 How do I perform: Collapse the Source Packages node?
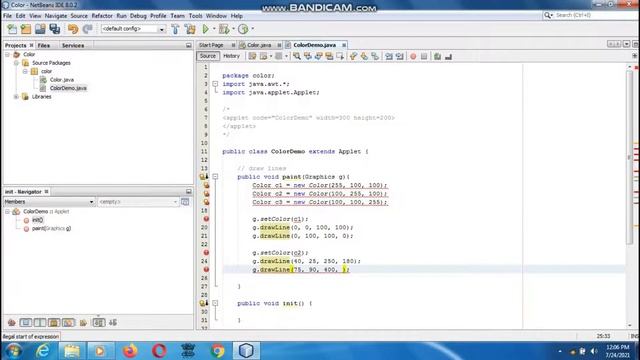[x=16, y=63]
